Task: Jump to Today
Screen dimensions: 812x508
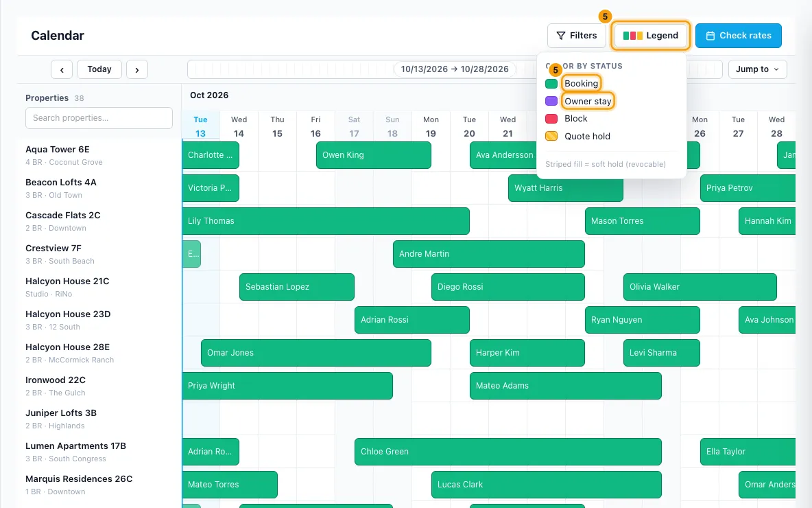Action: click(99, 69)
